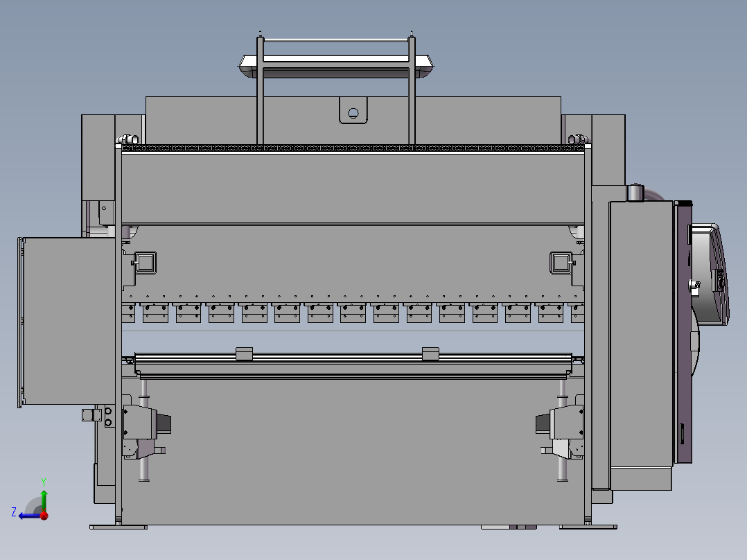Click the red origin ball of the triad
Screen dimensions: 747x560
tap(44, 515)
